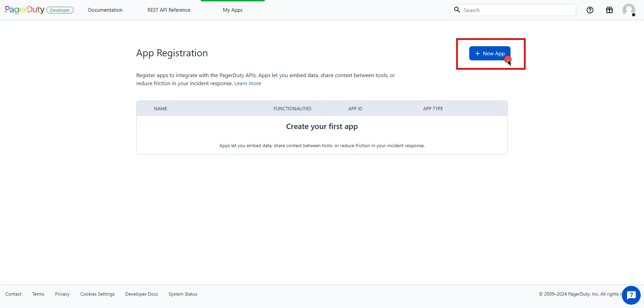Click the user avatar
This screenshot has width=644, height=308.
click(x=629, y=10)
